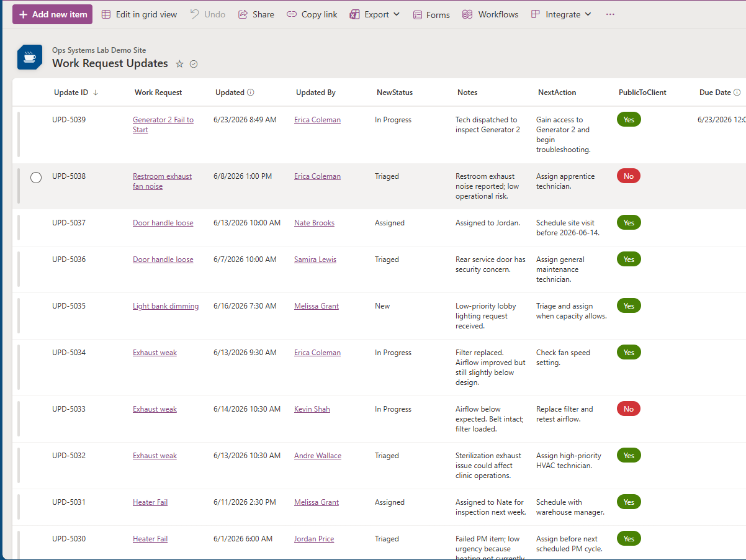The width and height of the screenshot is (746, 560).
Task: Click the New status cell in UPD-5035
Action: click(x=382, y=306)
